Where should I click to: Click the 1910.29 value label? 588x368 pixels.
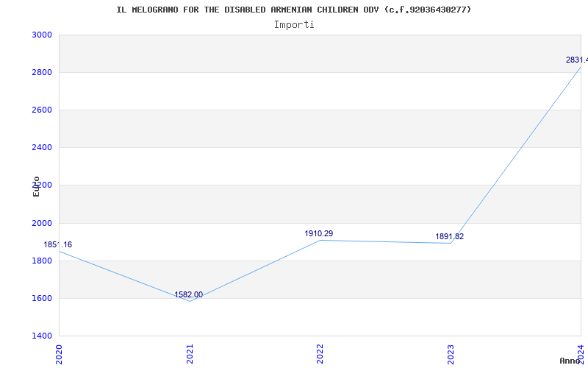[x=318, y=233]
